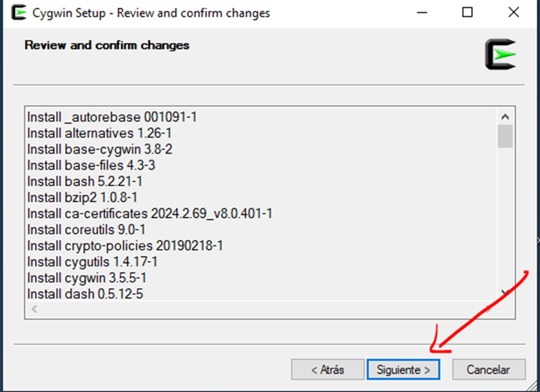The height and width of the screenshot is (392, 540).
Task: Click the 'Install crypto-policies 20190218-1' entry
Action: [125, 246]
